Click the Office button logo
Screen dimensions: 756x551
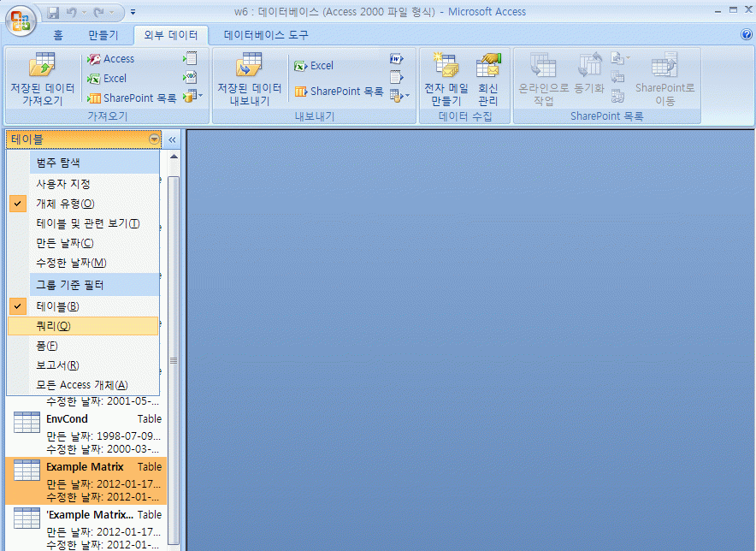[21, 21]
